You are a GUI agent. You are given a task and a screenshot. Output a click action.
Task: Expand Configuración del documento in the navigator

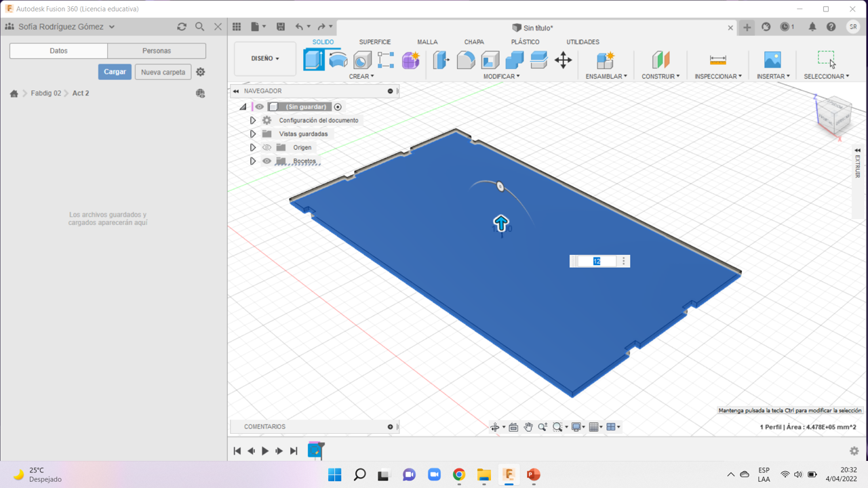click(252, 120)
